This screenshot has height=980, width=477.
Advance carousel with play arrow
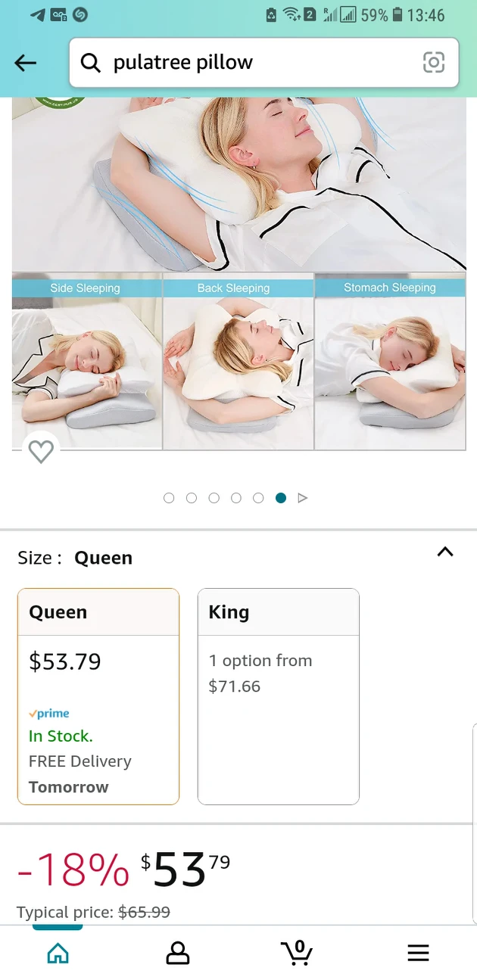(303, 498)
